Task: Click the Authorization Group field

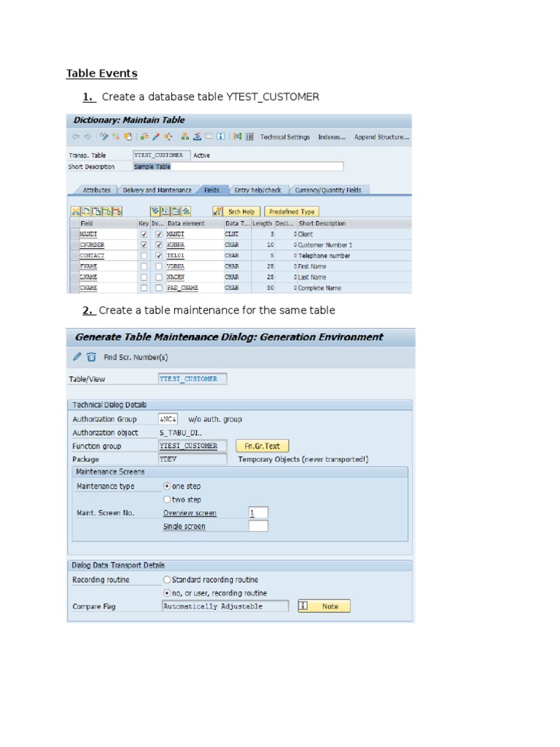Action: click(168, 419)
